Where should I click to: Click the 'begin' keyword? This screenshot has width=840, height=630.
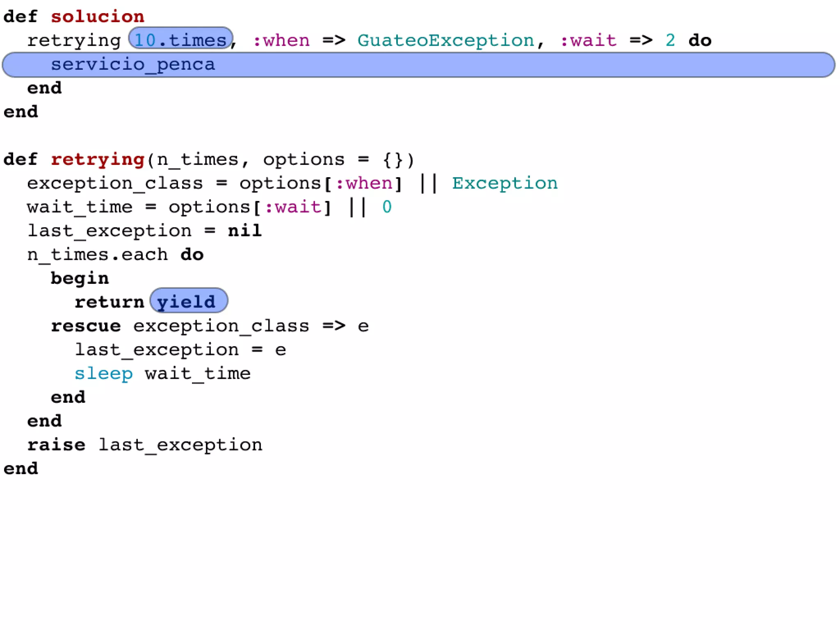coord(80,279)
